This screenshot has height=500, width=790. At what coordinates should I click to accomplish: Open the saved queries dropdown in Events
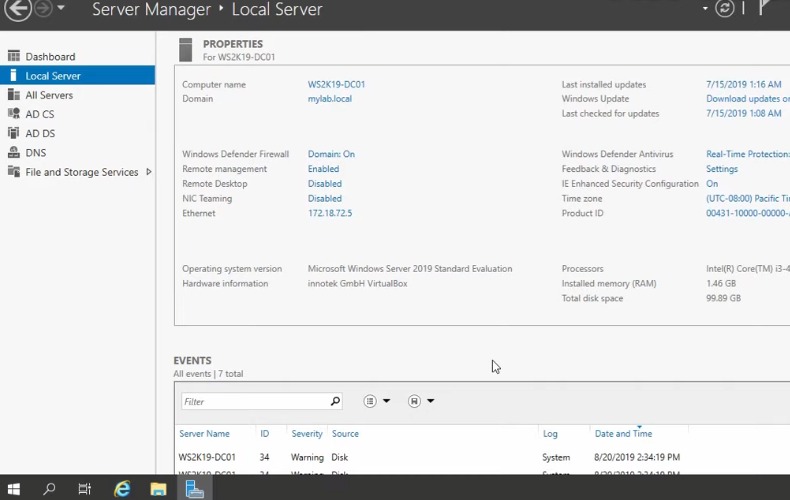tap(421, 401)
